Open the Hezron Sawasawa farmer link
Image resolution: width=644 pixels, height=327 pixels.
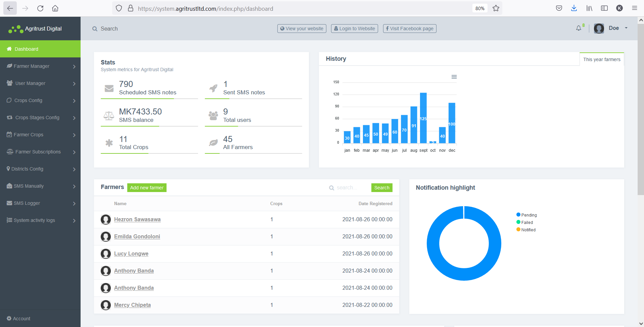pos(137,220)
